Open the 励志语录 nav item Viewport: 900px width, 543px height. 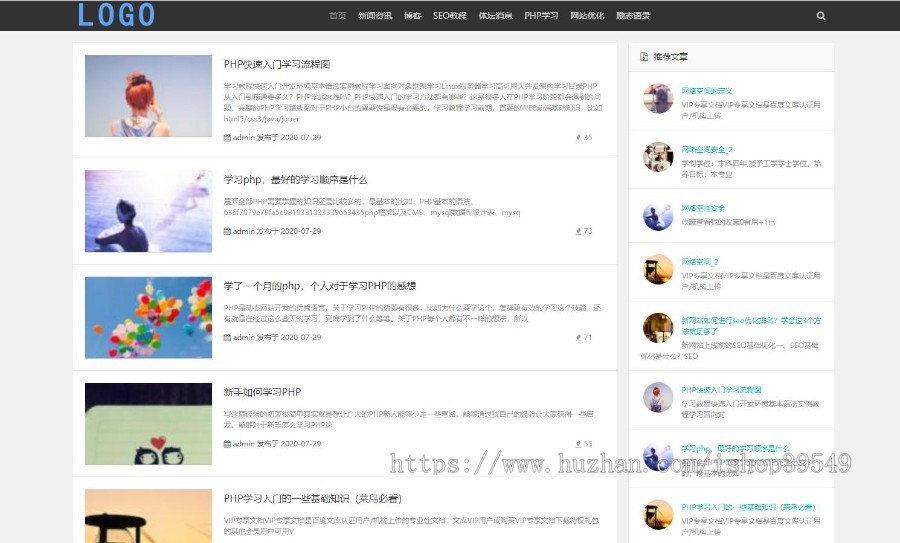(633, 15)
